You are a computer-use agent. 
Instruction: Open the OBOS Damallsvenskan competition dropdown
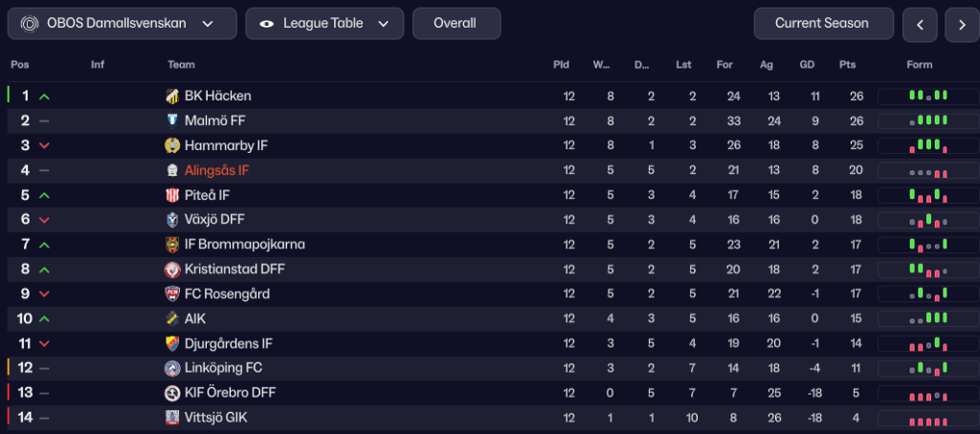pyautogui.click(x=122, y=23)
